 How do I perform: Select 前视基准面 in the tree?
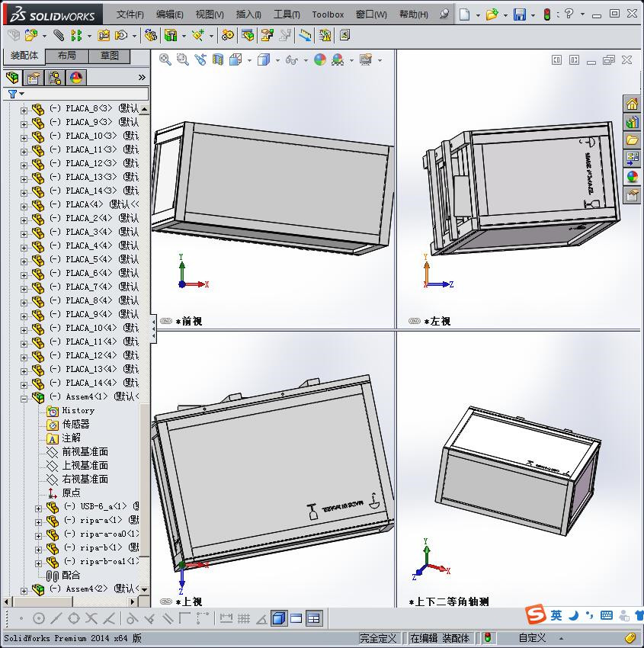tap(85, 452)
